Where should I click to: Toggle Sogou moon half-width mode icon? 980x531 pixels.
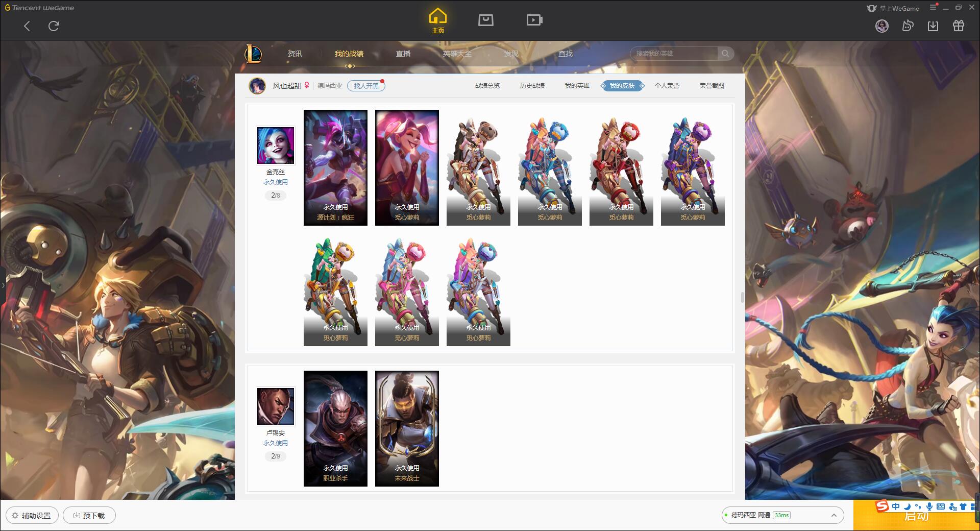click(x=907, y=506)
